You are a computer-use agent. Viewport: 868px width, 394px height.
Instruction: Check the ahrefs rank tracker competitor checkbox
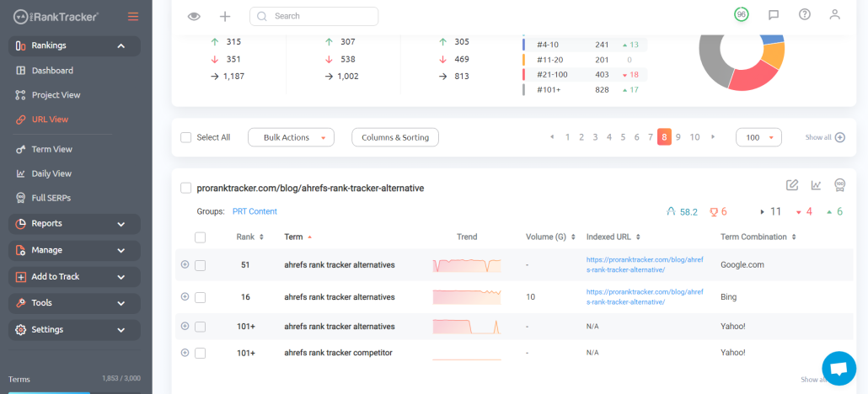point(200,353)
